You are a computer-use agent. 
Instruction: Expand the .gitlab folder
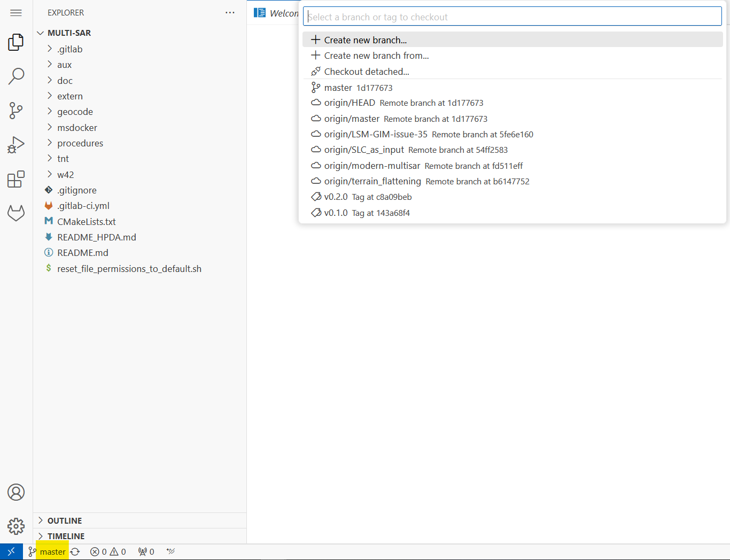139,49
